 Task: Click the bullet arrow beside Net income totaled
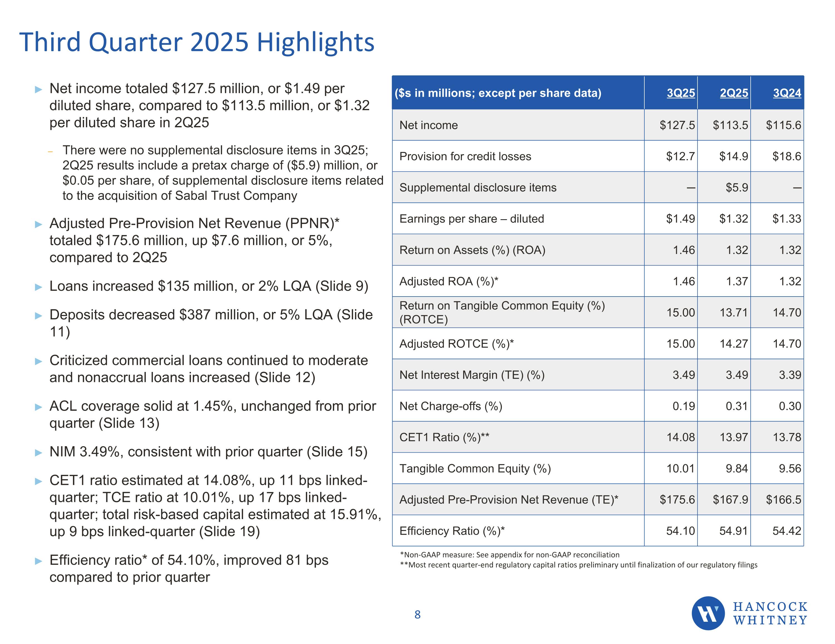click(38, 90)
